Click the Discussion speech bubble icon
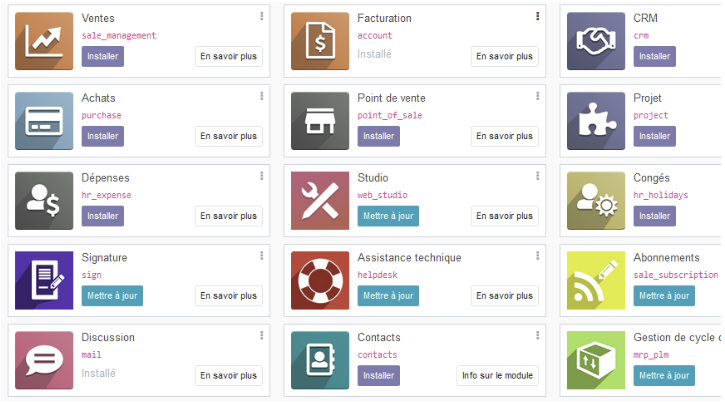Screen dimensions: 725x403 (44, 360)
